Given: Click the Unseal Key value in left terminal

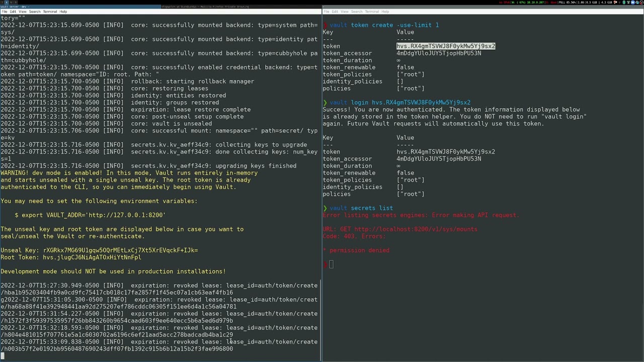Looking at the screenshot, I should coord(120,250).
